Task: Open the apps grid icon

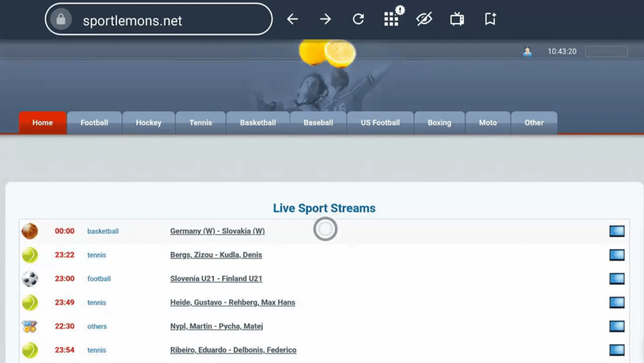Action: coord(391,19)
